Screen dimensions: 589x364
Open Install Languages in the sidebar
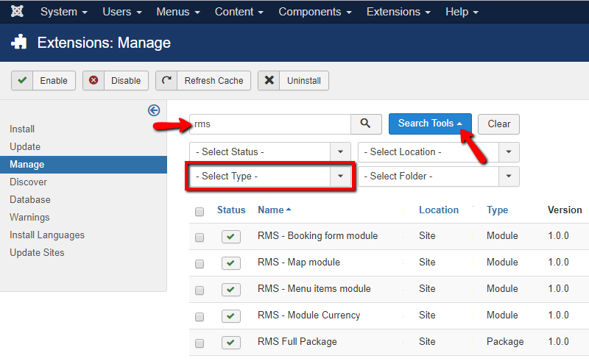(47, 235)
